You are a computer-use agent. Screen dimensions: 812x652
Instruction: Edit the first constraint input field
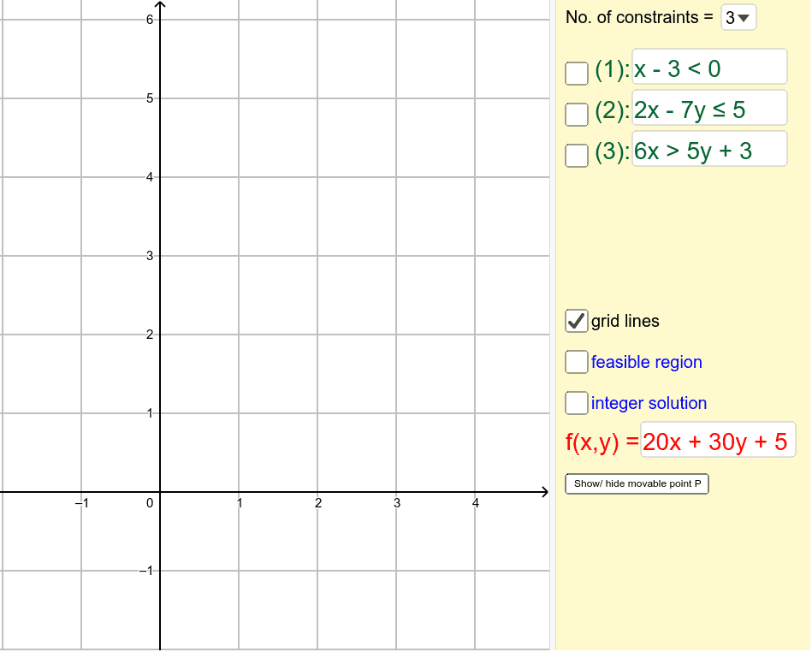click(x=708, y=67)
